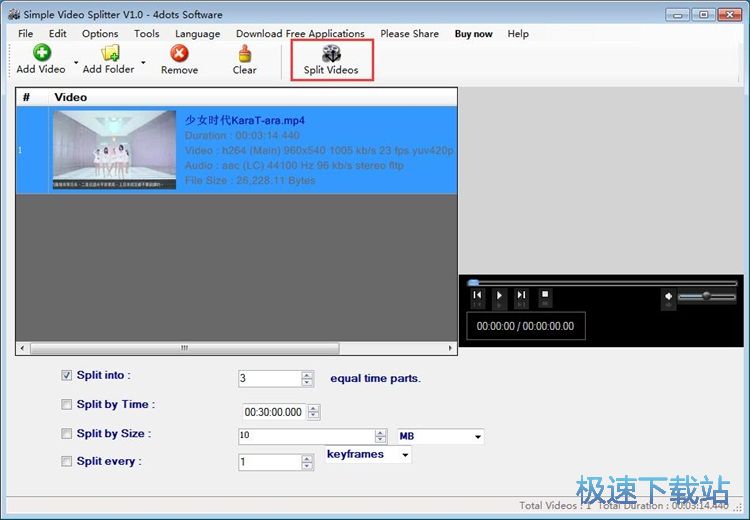Close the Simple Video Splitter window
Screen dimensions: 750x520
pyautogui.click(x=730, y=15)
